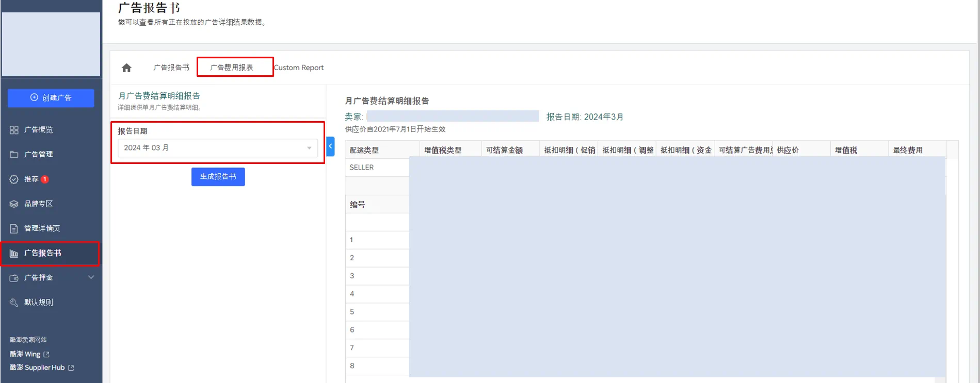Click the 抵扣明细（促销 column header
980x383 pixels.
[569, 150]
